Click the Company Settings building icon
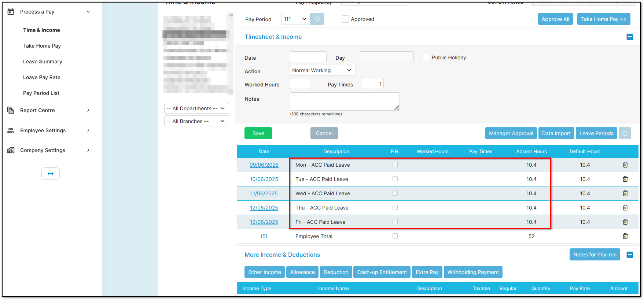This screenshot has width=644, height=300. pos(11,150)
